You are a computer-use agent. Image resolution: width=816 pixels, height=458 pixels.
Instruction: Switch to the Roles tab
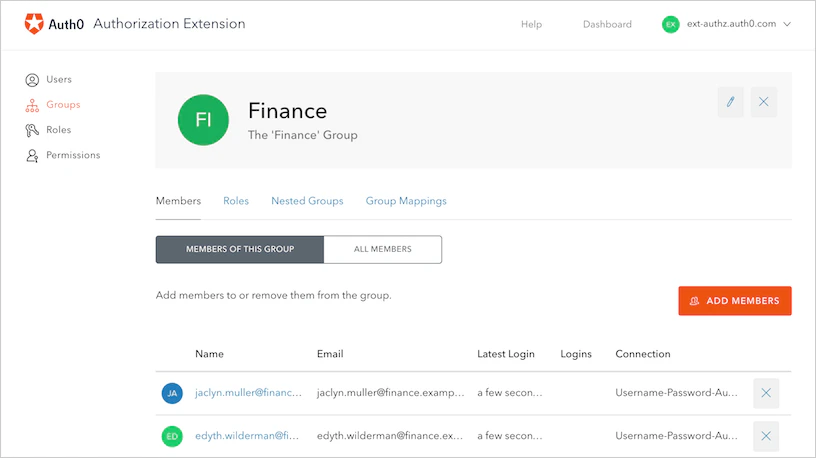[x=236, y=201]
